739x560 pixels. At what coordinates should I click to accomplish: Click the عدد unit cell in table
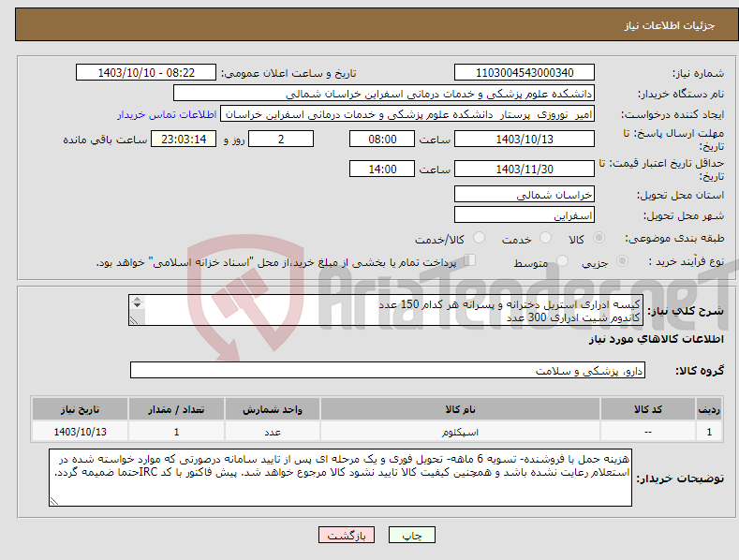pos(273,432)
